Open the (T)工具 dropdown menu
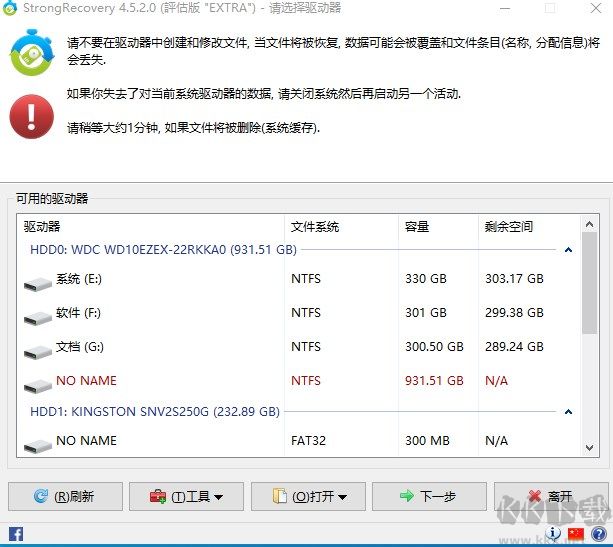The height and width of the screenshot is (547, 613). 186,497
